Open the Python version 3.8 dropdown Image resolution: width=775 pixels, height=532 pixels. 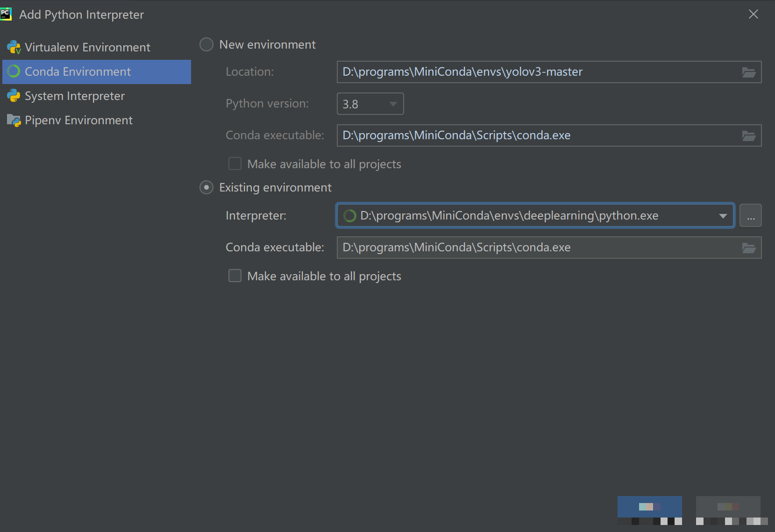click(370, 104)
